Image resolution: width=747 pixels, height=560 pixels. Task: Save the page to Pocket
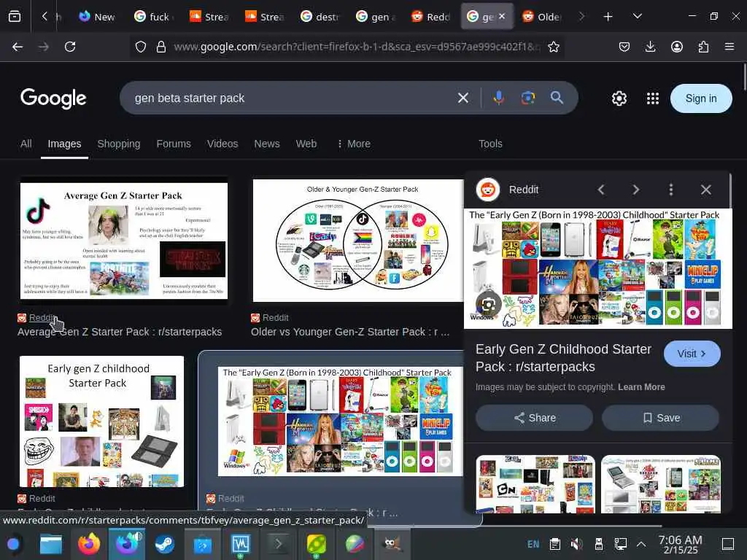624,47
